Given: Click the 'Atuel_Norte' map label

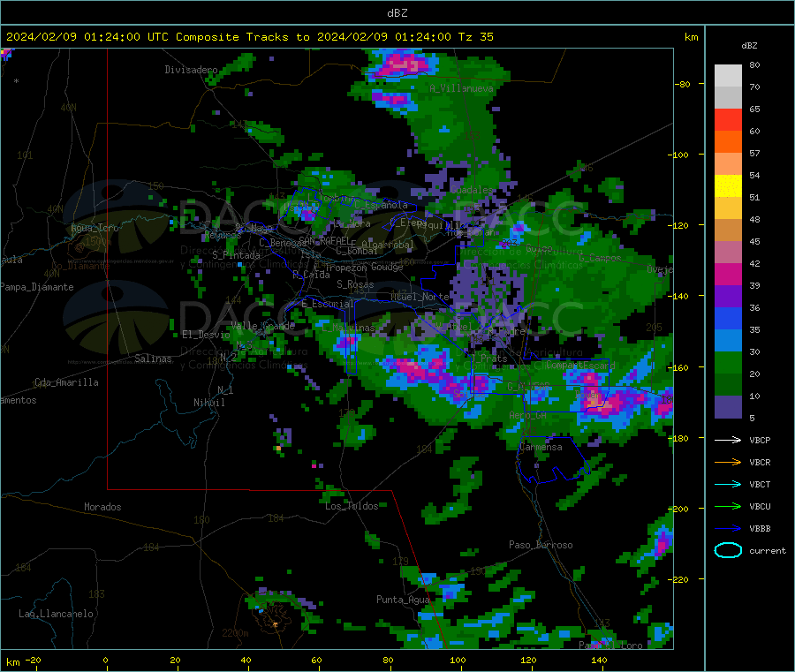Looking at the screenshot, I should [420, 297].
